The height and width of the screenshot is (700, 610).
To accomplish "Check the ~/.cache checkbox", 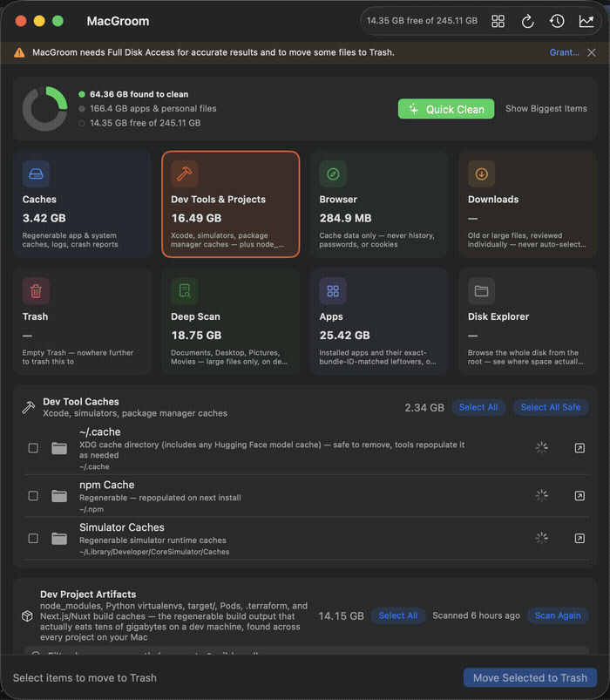I will [33, 448].
